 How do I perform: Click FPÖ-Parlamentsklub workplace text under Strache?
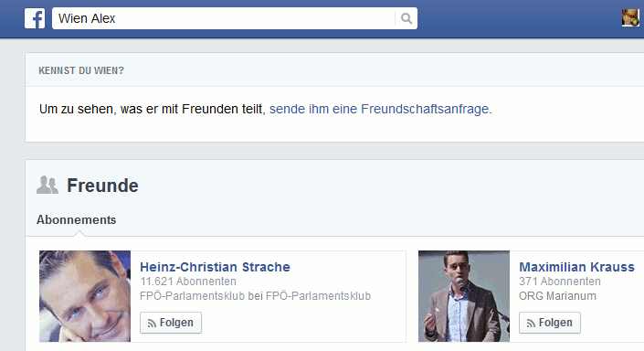[x=255, y=296]
